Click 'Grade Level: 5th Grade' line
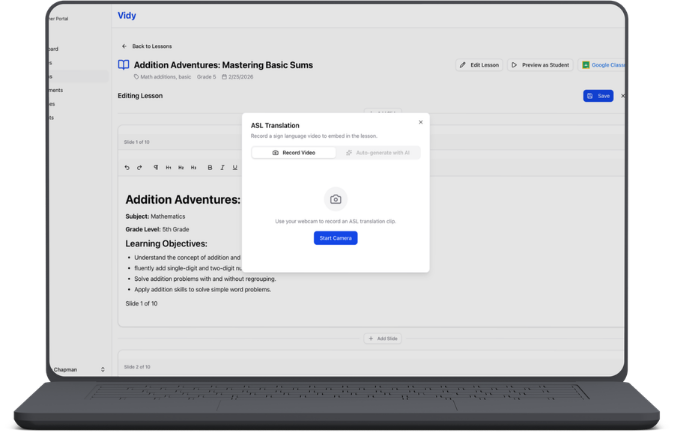This screenshot has width=675, height=432. point(157,229)
